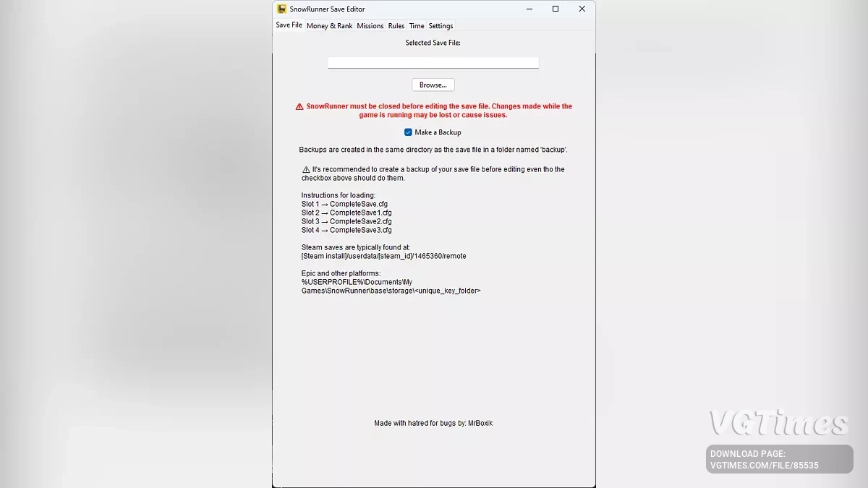Click the 'Instructions for loading:' heading
868x488 pixels.
click(339, 195)
